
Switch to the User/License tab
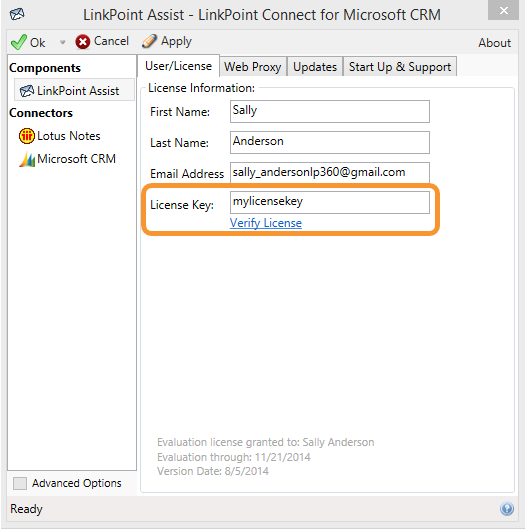178,66
